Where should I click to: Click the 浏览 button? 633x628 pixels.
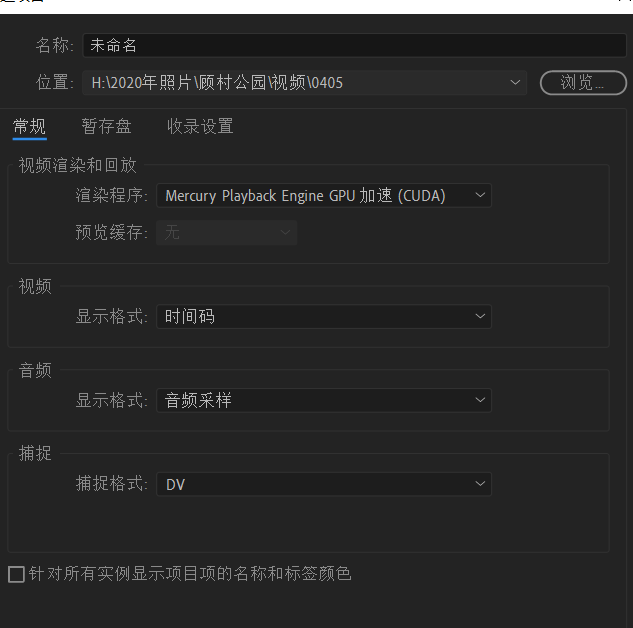point(583,82)
